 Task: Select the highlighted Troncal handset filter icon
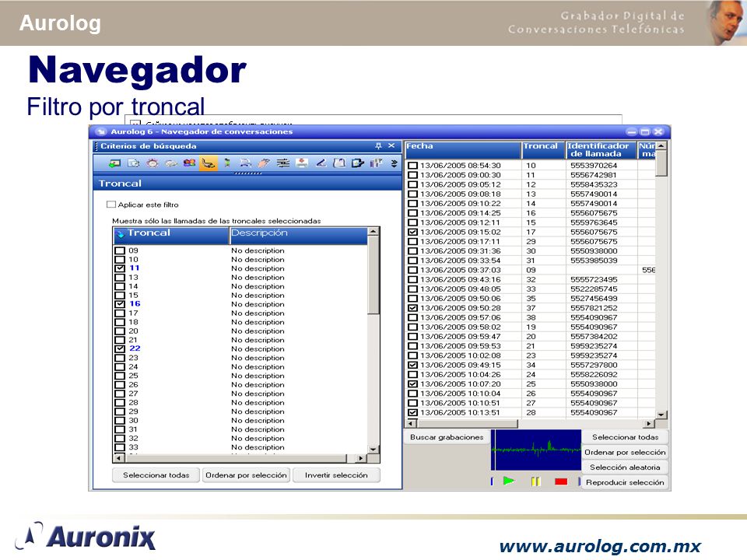point(208,163)
